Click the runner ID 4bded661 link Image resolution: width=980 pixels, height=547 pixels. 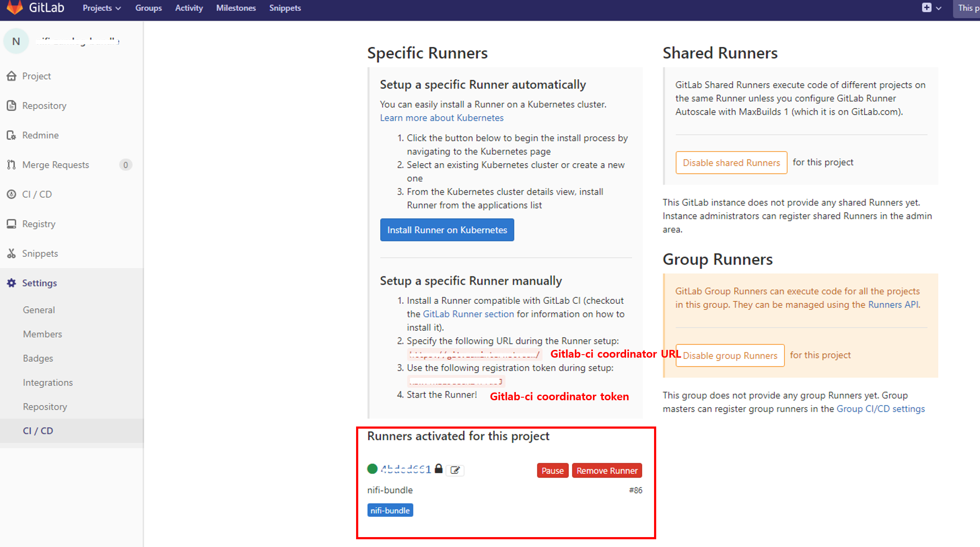pos(405,469)
